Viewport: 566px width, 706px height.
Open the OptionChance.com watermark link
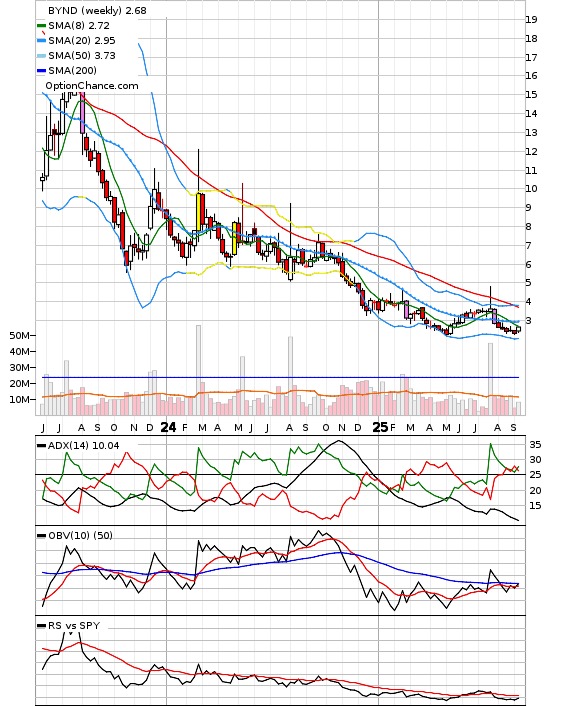point(92,86)
